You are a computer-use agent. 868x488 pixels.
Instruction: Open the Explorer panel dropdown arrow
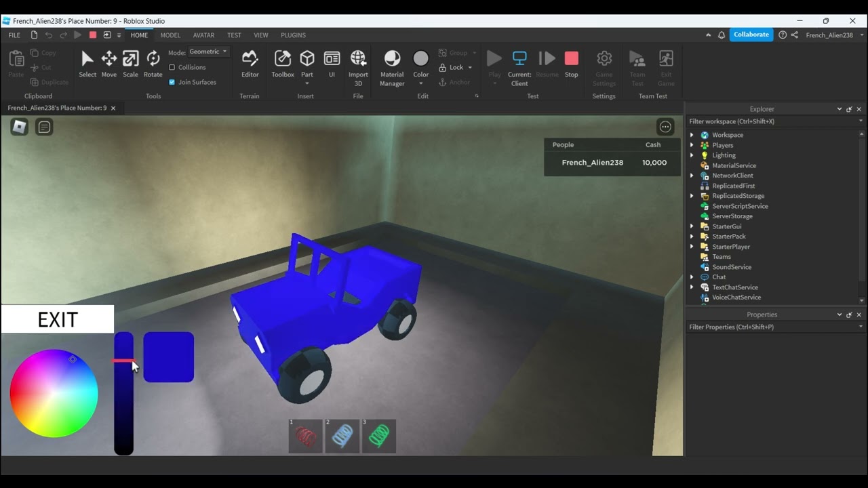coord(840,109)
